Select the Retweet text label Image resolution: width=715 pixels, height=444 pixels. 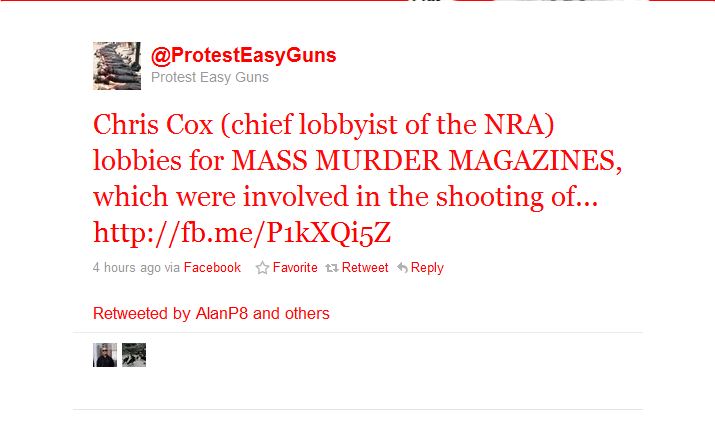click(x=365, y=268)
